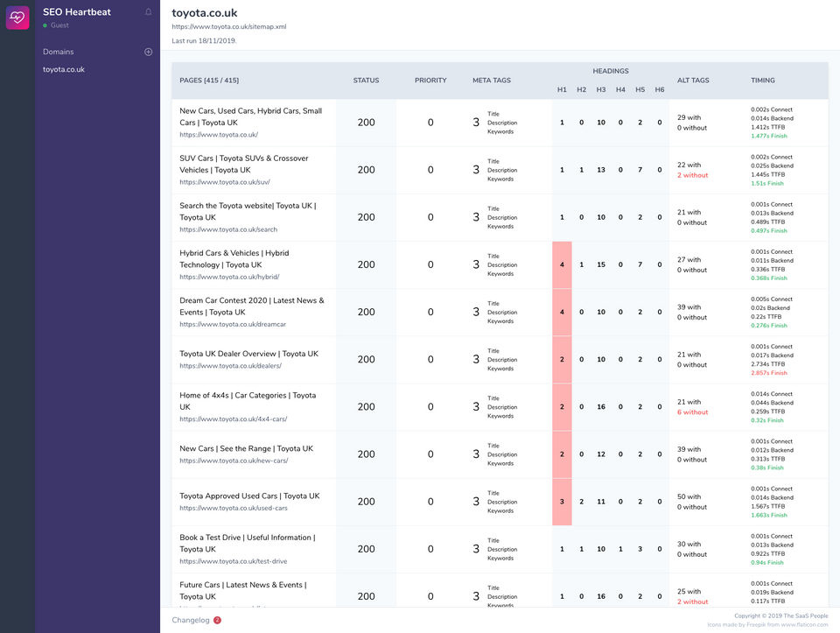
Task: Click 'Home of 4x4s | Car Categories' title
Action: (x=248, y=401)
